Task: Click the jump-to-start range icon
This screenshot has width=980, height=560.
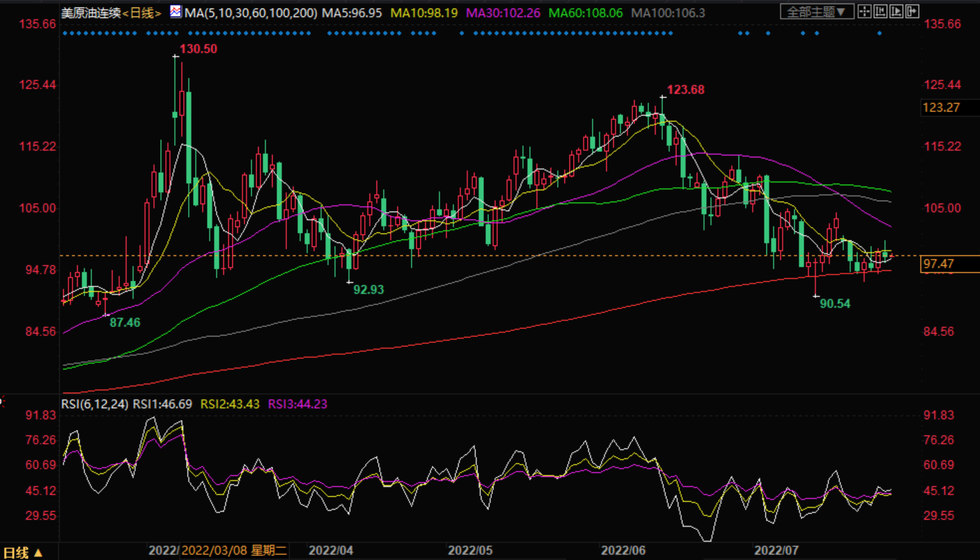Action: (881, 12)
